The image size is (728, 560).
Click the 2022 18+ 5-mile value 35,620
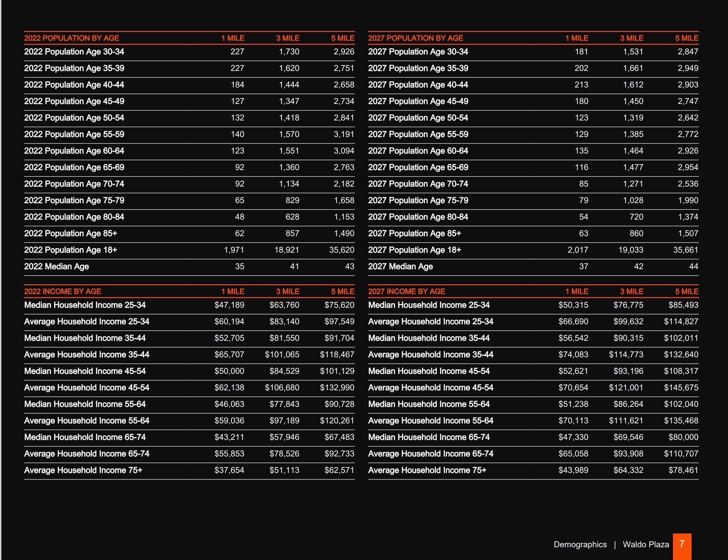pyautogui.click(x=342, y=250)
